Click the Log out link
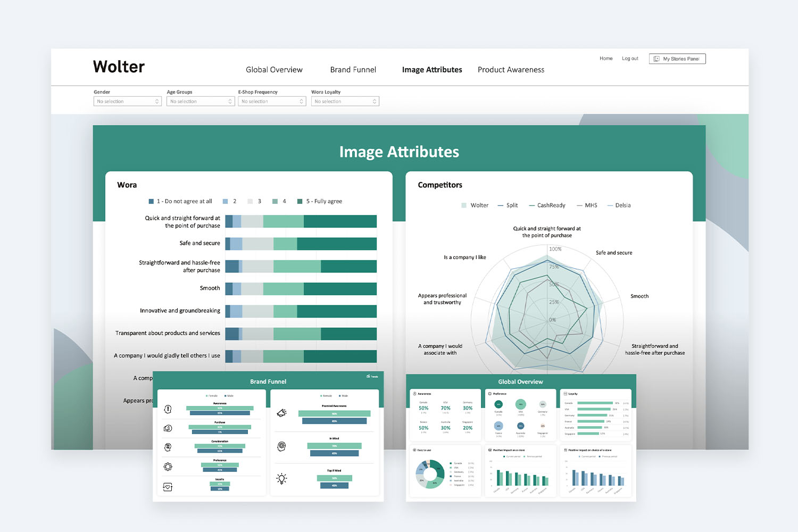The image size is (798, 532). (x=630, y=59)
